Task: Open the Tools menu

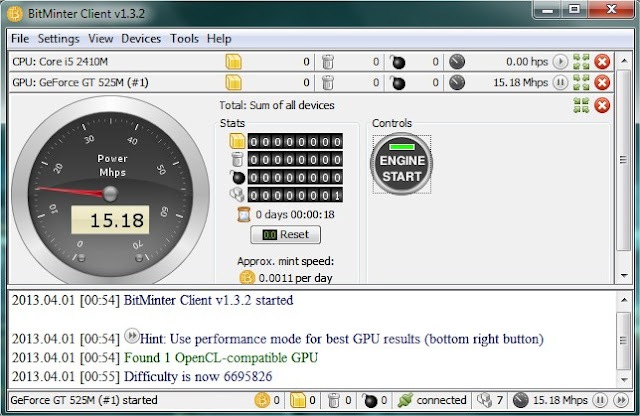Action: pos(184,39)
